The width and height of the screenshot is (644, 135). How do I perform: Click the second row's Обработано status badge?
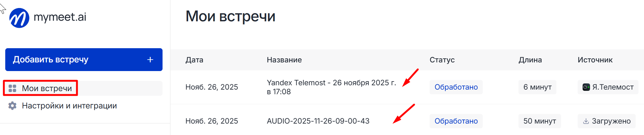[456, 121]
